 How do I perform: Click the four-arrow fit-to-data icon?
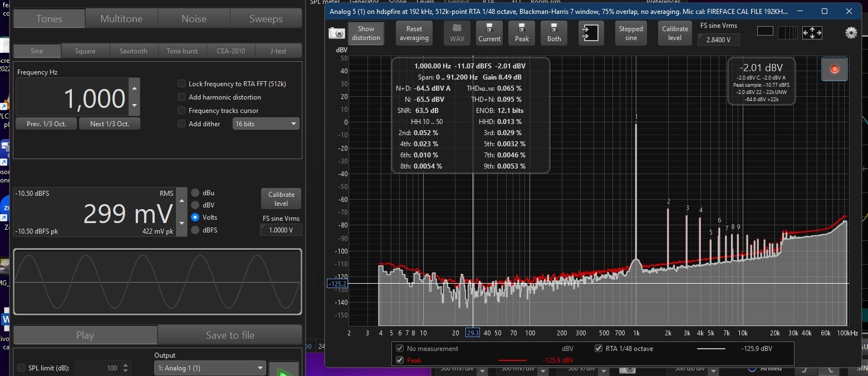(x=812, y=33)
